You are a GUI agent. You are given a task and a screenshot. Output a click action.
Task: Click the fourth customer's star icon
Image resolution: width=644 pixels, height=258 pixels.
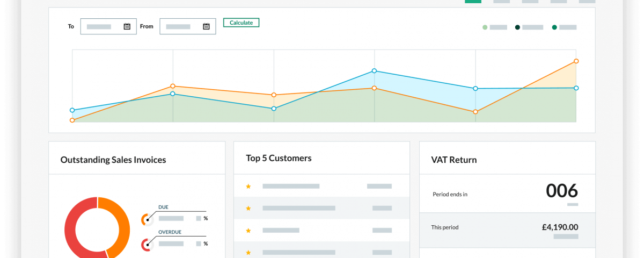coord(248,252)
